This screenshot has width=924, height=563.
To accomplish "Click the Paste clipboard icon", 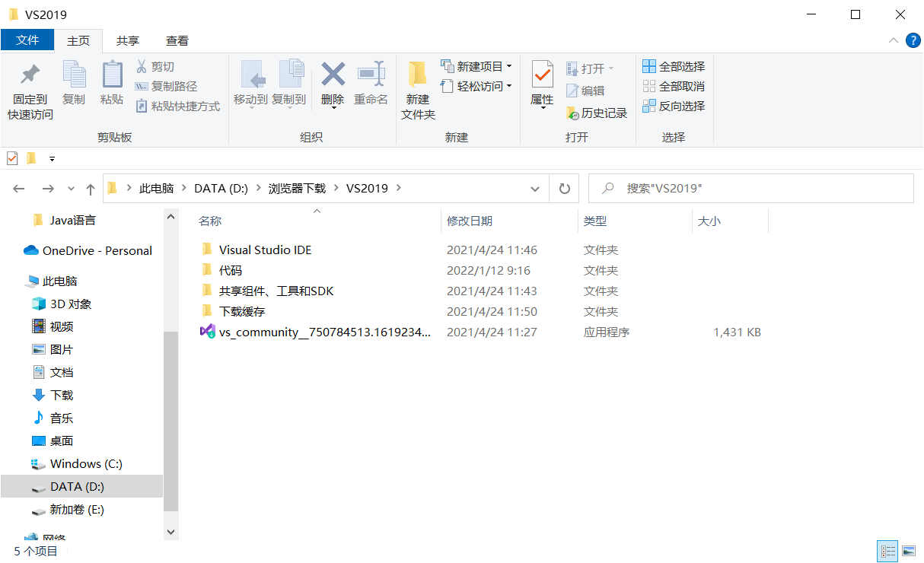I will [112, 75].
